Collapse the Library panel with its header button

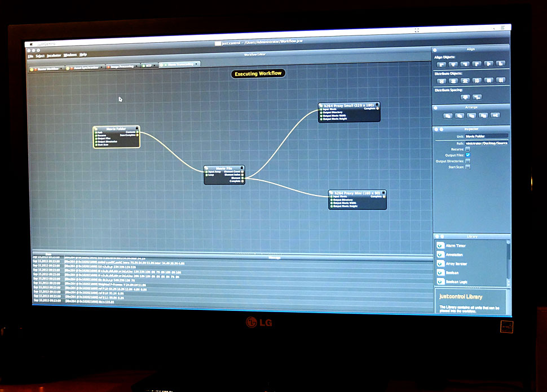435,236
